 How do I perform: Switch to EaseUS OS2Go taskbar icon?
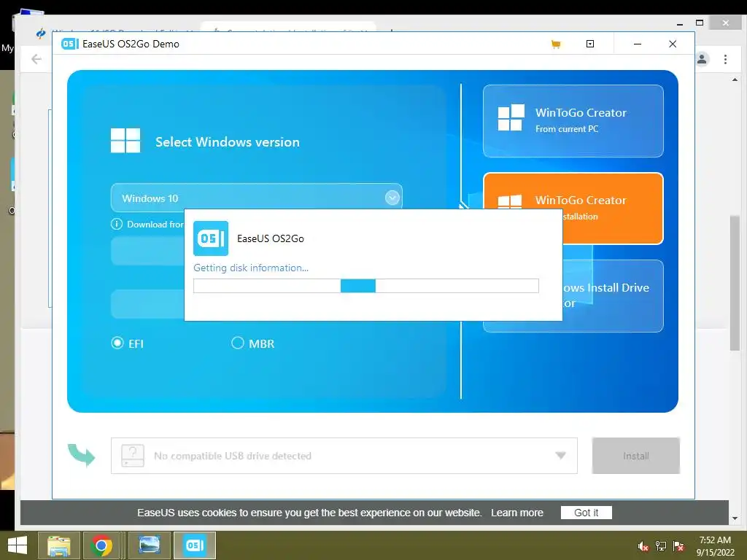pos(194,545)
